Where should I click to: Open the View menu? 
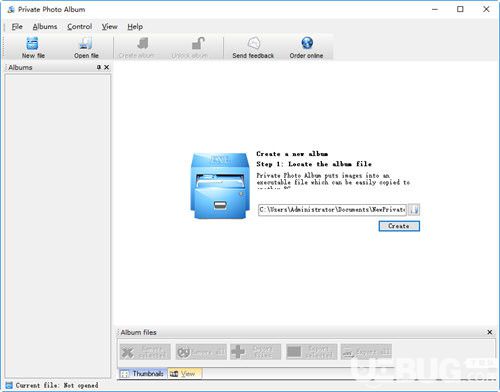point(110,27)
